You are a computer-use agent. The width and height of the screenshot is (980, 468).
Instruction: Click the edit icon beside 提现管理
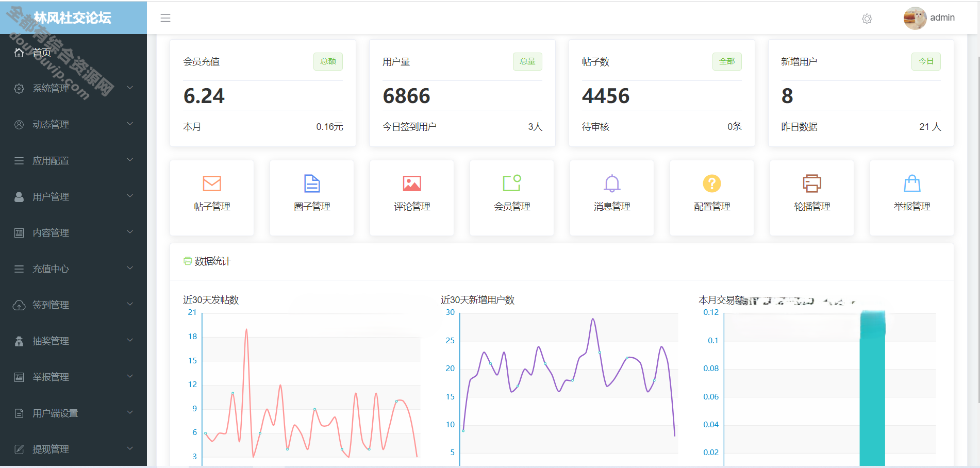19,449
